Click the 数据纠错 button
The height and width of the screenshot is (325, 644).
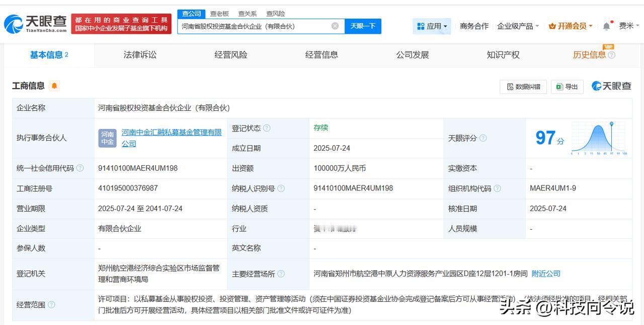point(523,87)
